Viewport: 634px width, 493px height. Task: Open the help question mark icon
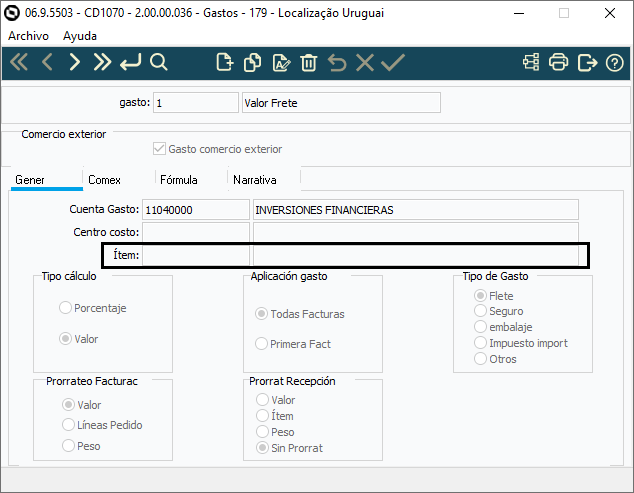[615, 63]
